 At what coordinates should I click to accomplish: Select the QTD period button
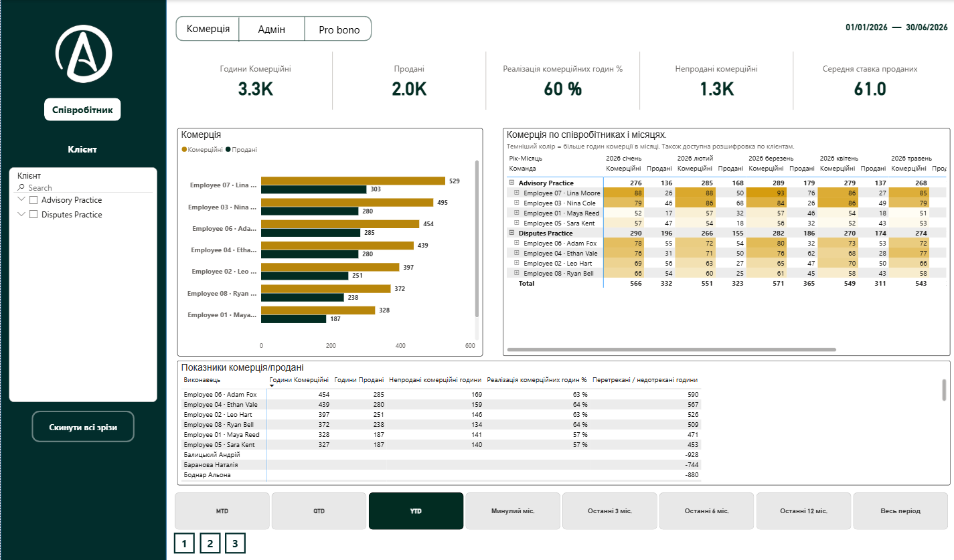319,511
